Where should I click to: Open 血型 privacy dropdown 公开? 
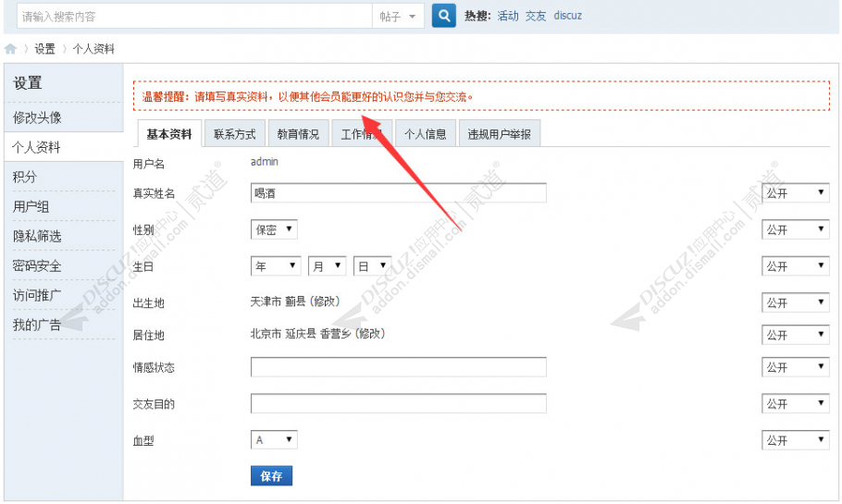pyautogui.click(x=796, y=440)
